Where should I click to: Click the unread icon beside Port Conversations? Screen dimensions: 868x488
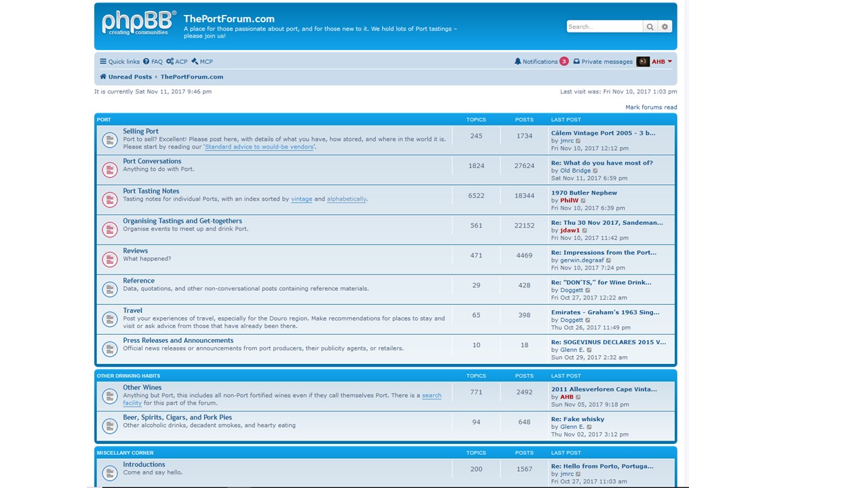coord(109,169)
